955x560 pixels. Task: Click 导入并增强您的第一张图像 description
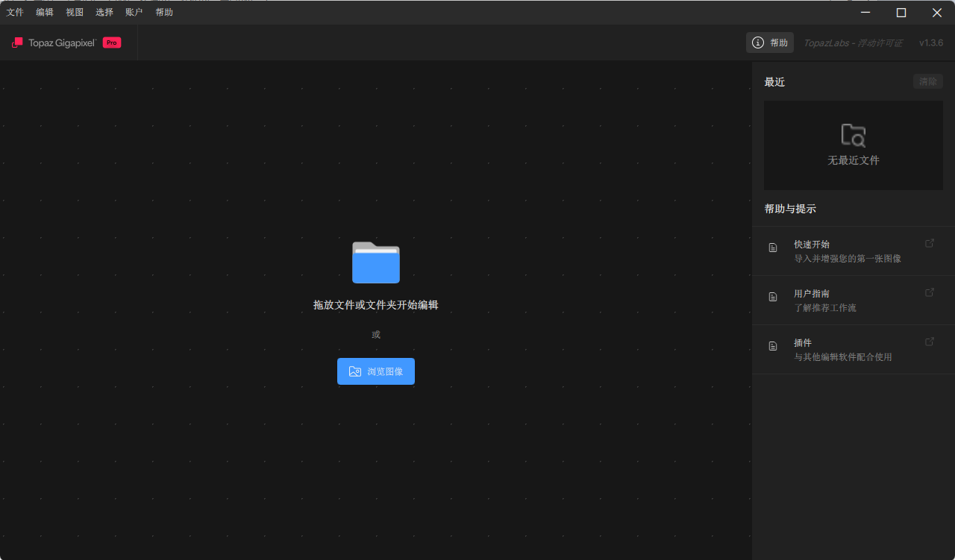(x=848, y=259)
